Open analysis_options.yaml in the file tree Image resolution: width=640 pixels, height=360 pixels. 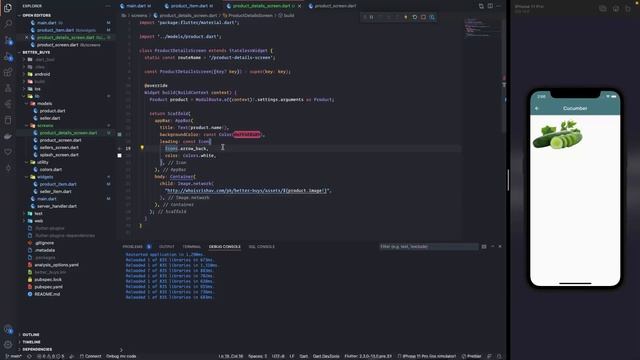[56, 265]
